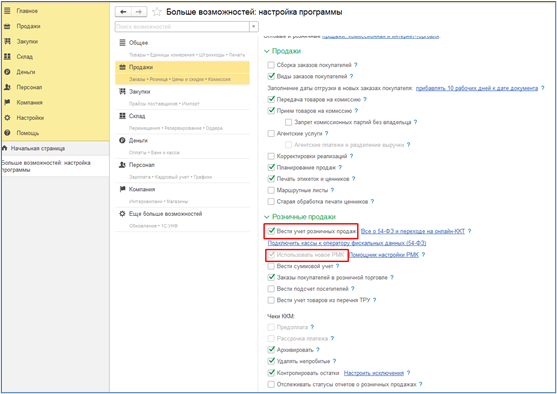This screenshot has width=557, height=394.
Task: Click the Склад icon in settings sections
Action: pyautogui.click(x=123, y=116)
